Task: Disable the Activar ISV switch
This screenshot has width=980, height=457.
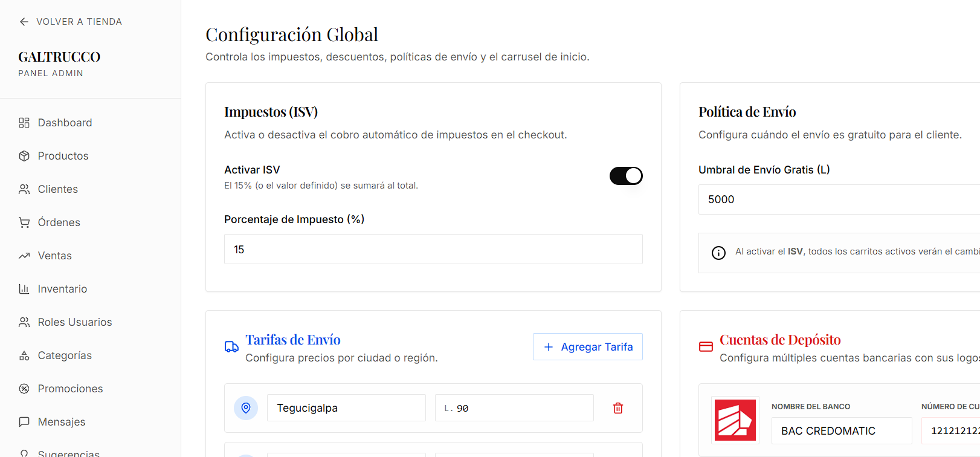Action: pos(625,176)
